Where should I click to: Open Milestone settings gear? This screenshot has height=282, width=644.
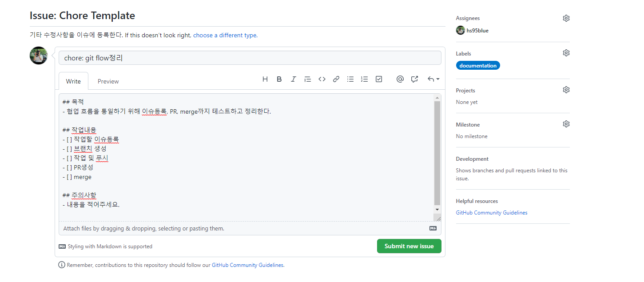coord(566,123)
